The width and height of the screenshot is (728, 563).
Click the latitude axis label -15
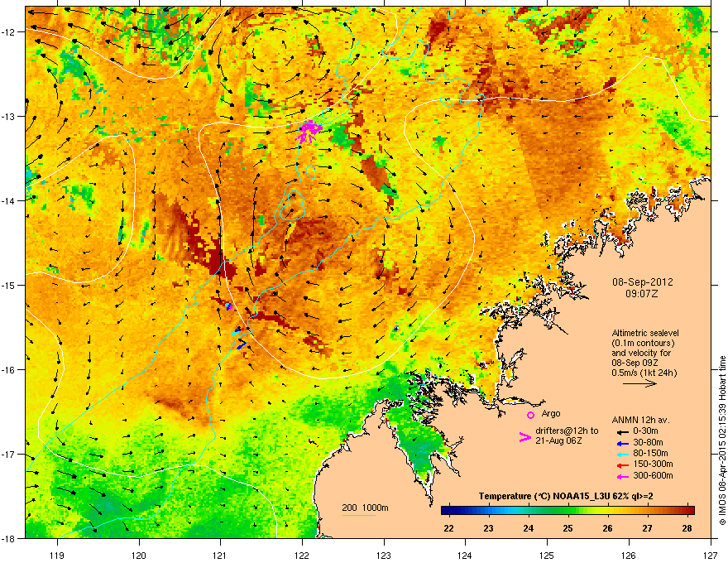8,285
